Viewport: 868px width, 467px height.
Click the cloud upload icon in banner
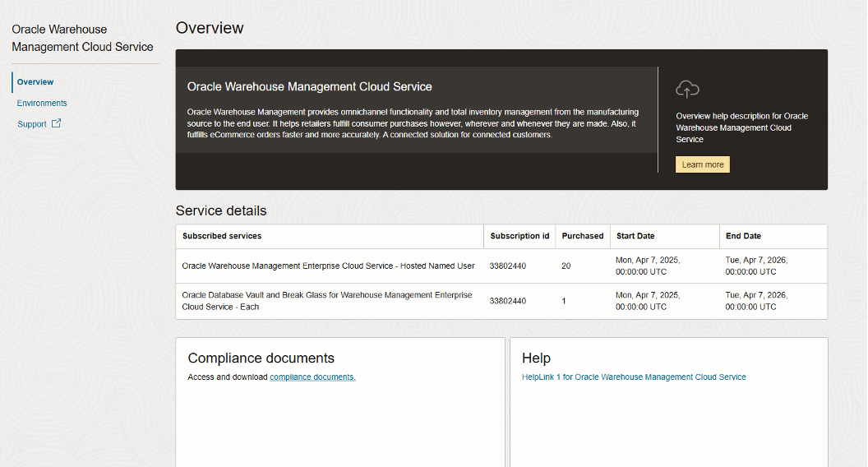(x=687, y=89)
